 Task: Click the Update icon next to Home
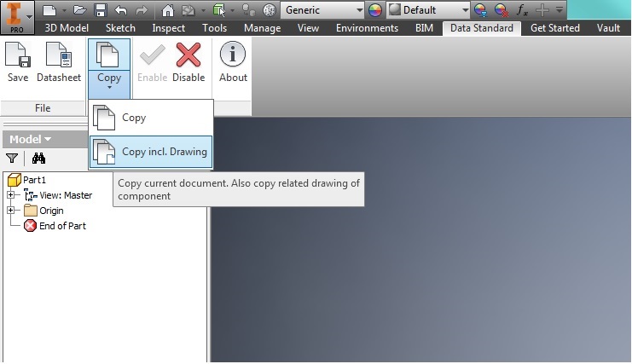coord(188,10)
